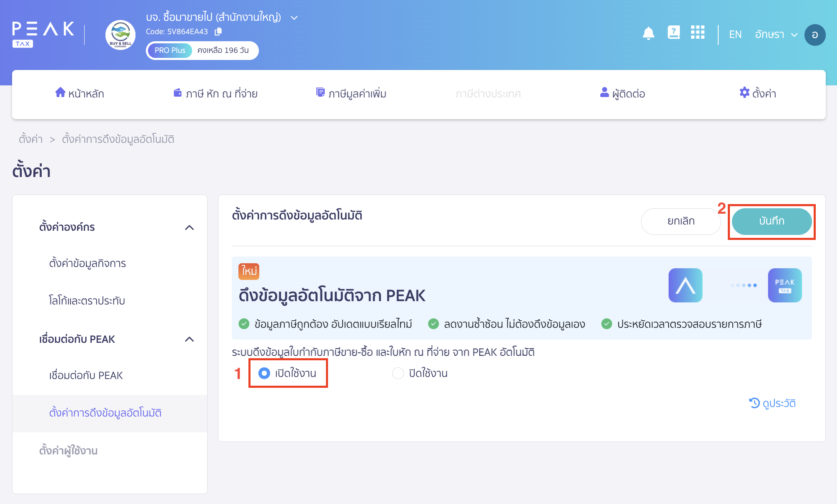
Task: Click the บันทึก save button
Action: coord(771,221)
